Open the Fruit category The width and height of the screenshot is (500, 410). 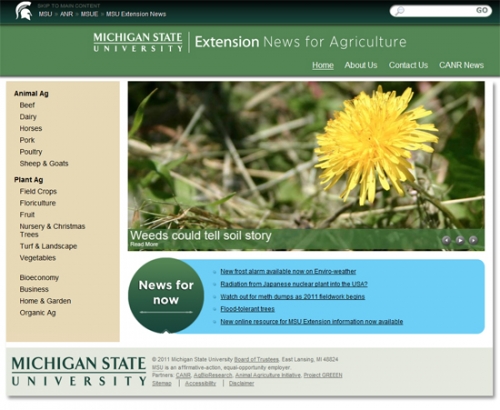[27, 215]
